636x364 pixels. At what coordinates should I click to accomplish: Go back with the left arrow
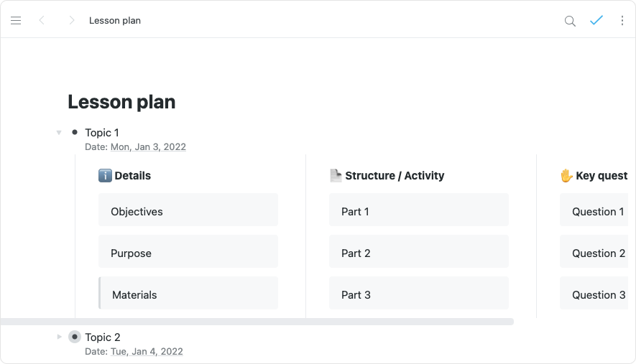42,21
